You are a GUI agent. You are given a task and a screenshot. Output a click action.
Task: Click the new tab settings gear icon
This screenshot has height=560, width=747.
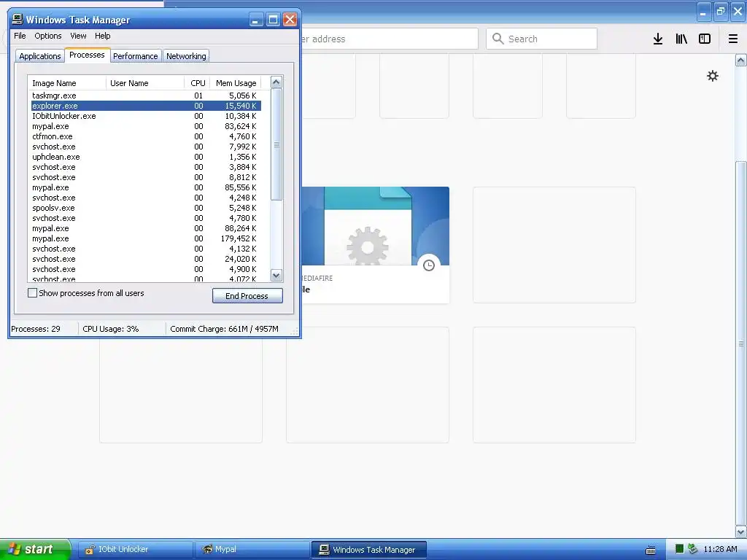pyautogui.click(x=712, y=76)
